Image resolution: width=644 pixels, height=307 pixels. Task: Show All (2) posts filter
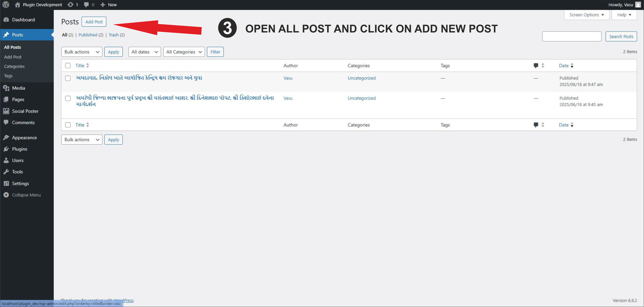(67, 35)
